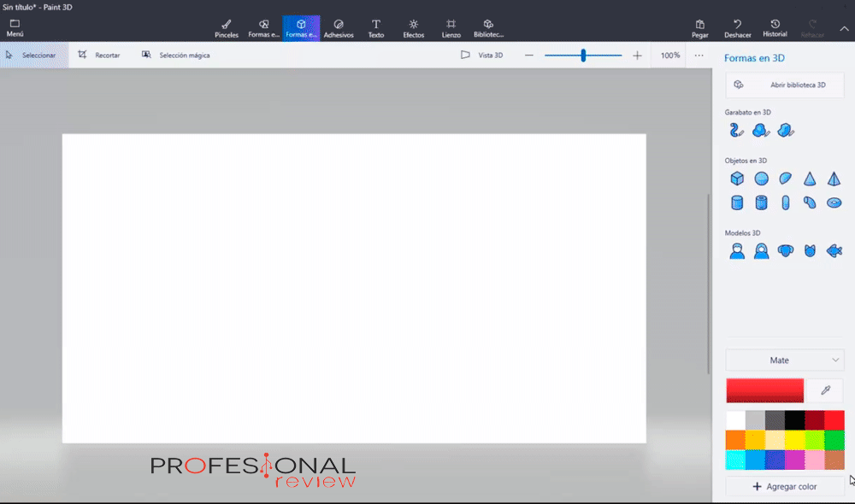Pick Selección mágica tool
855x504 pixels.
175,55
